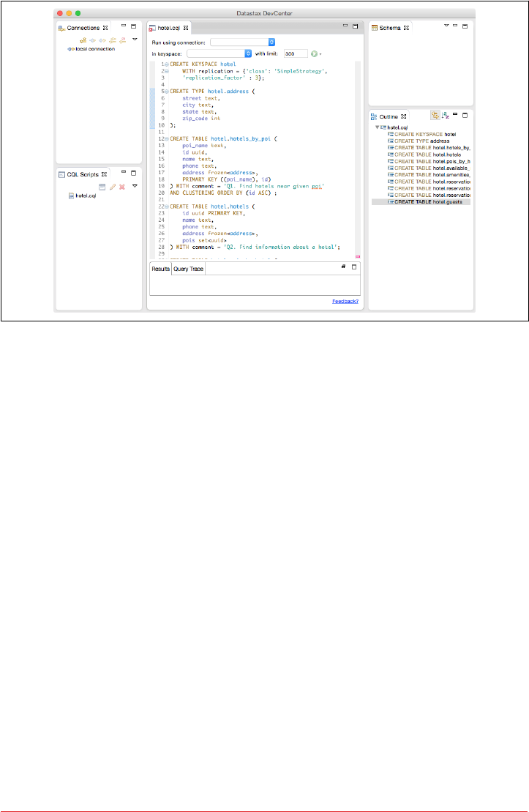Click the Feedback? link

coord(345,302)
